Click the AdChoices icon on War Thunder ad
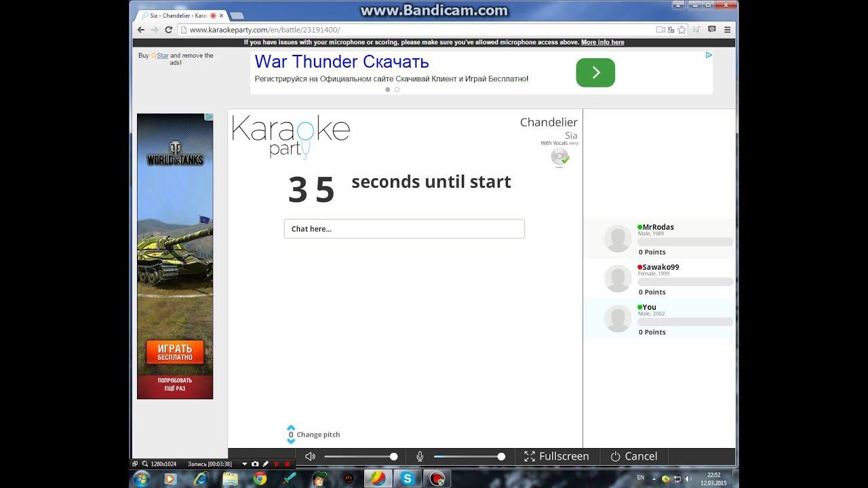This screenshot has width=868, height=488. pos(709,55)
